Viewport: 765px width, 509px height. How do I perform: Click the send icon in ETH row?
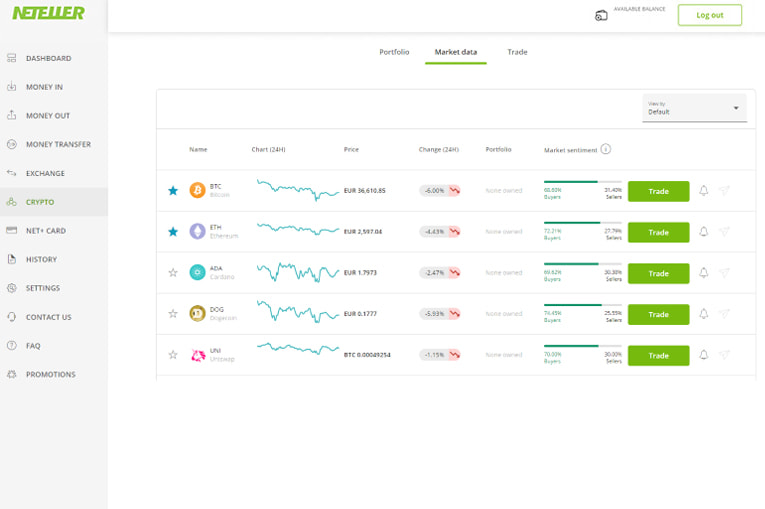(725, 232)
